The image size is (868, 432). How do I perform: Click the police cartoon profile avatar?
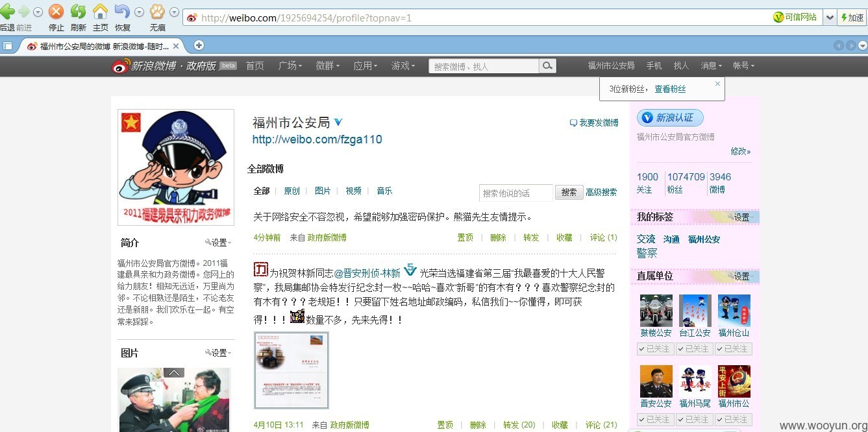[x=176, y=167]
